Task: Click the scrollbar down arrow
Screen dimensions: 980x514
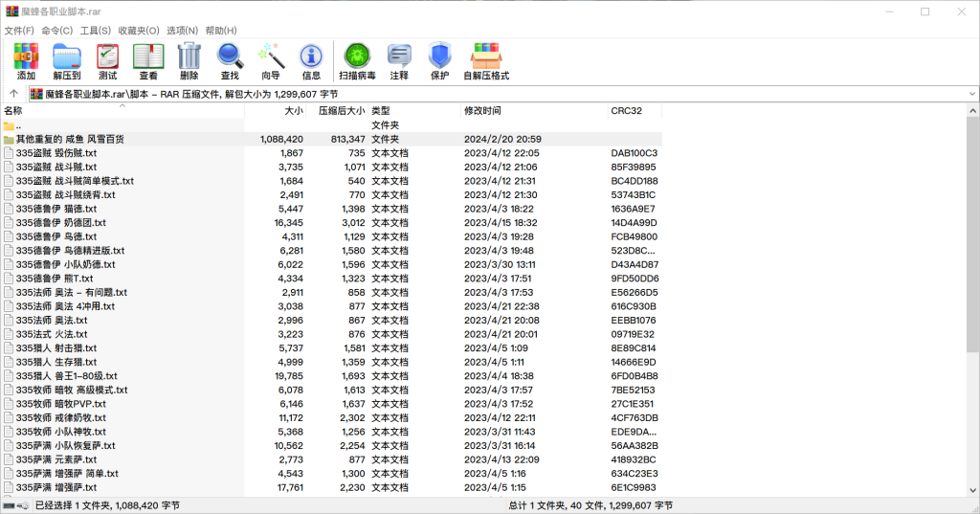Action: 972,490
